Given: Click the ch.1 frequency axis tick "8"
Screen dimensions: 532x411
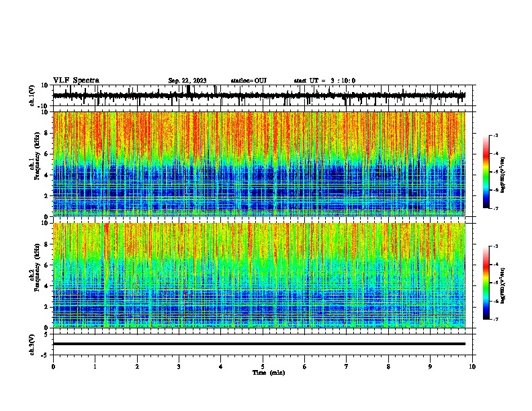Looking at the screenshot, I should coord(47,133).
